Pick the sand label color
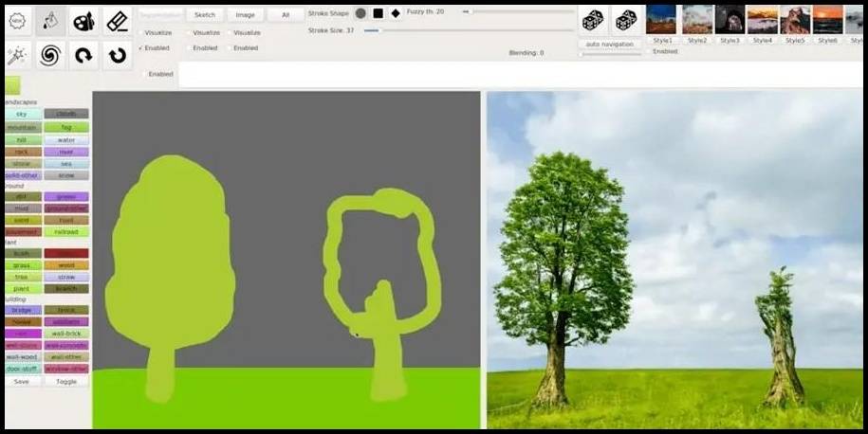 click(x=22, y=220)
